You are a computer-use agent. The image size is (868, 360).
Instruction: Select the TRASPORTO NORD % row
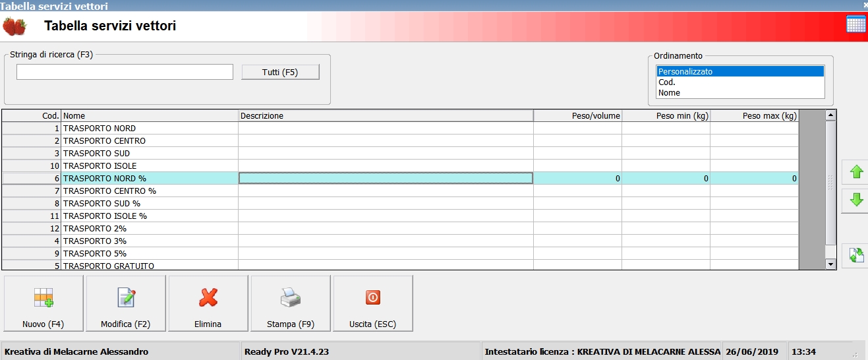pyautogui.click(x=400, y=178)
